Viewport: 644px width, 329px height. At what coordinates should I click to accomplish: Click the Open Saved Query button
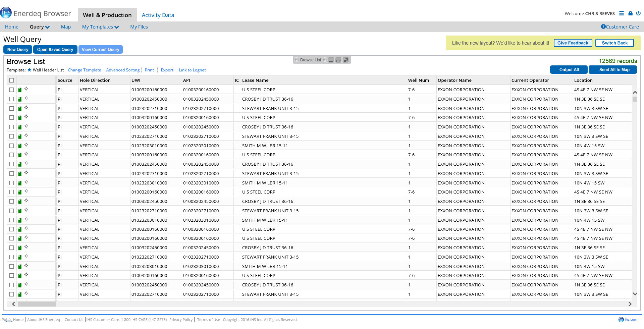point(55,49)
